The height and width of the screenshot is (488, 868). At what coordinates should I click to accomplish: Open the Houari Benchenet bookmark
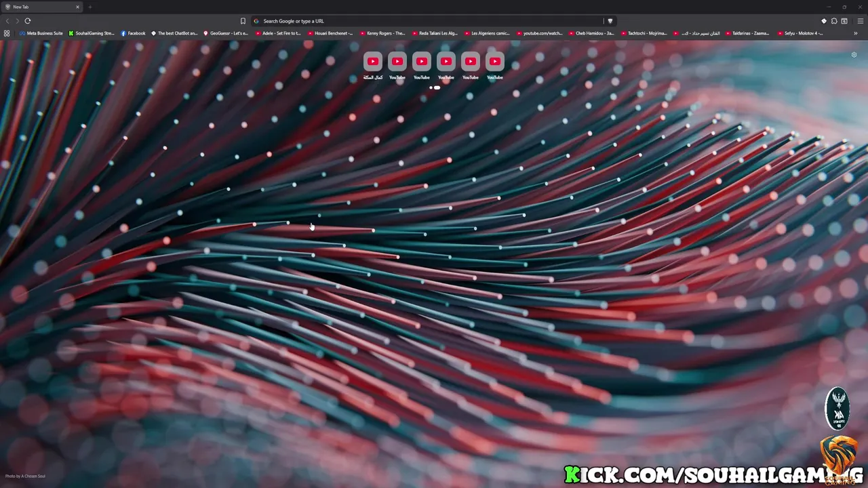330,33
